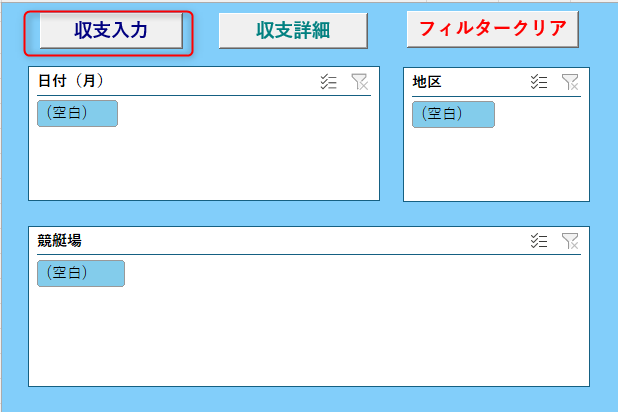Select (空白) item in 競艇場 slicer

click(x=81, y=273)
